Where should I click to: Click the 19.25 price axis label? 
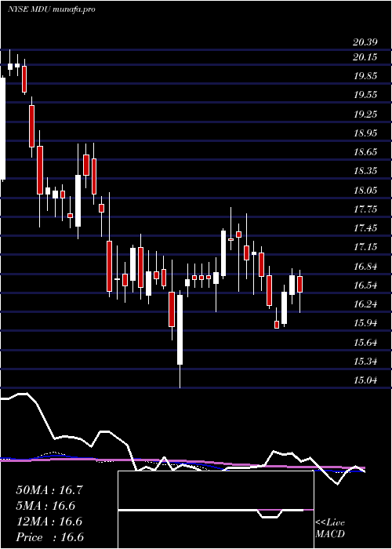tap(365, 115)
